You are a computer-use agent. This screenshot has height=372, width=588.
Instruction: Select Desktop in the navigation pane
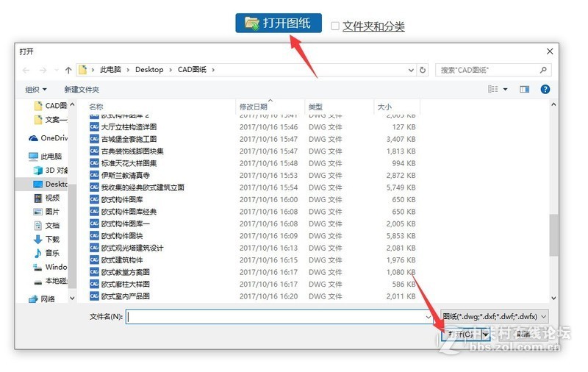(x=51, y=185)
